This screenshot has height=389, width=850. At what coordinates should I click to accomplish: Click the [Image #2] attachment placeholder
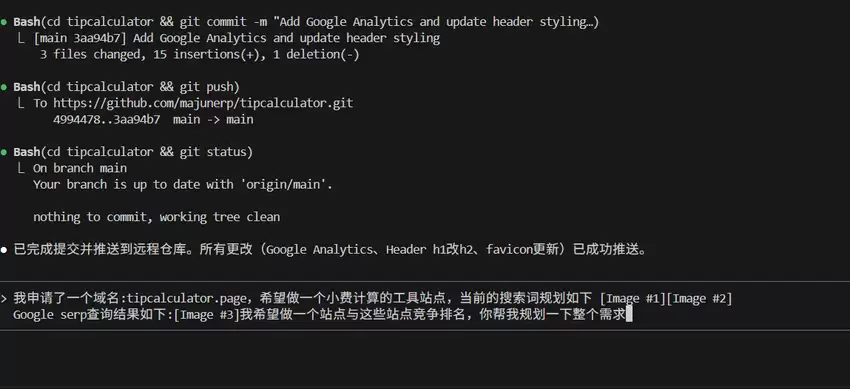699,299
